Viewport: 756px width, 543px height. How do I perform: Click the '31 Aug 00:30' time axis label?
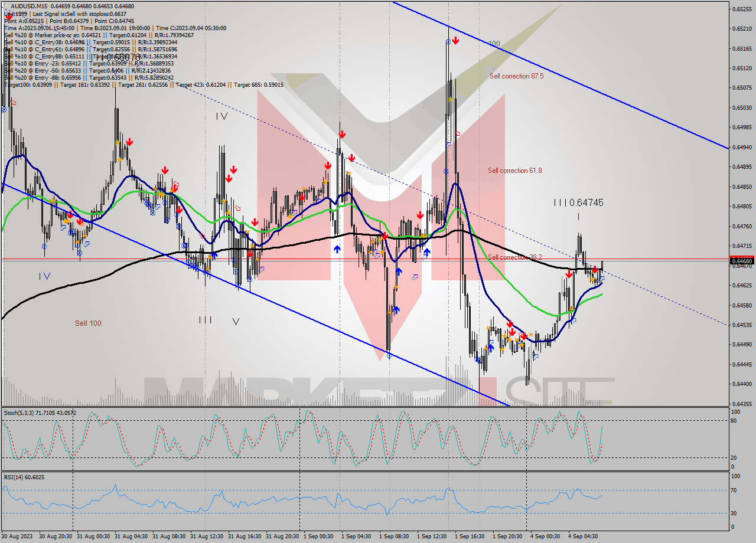coord(93,537)
